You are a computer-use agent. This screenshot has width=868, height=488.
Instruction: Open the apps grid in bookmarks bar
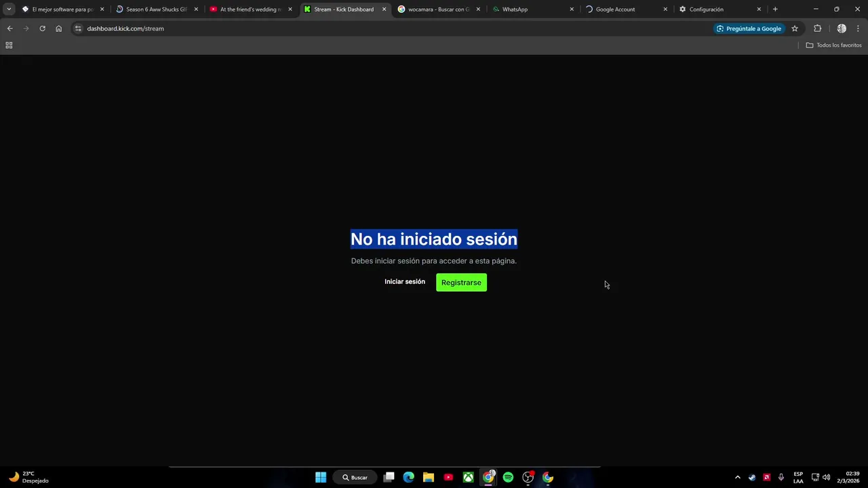click(x=9, y=45)
